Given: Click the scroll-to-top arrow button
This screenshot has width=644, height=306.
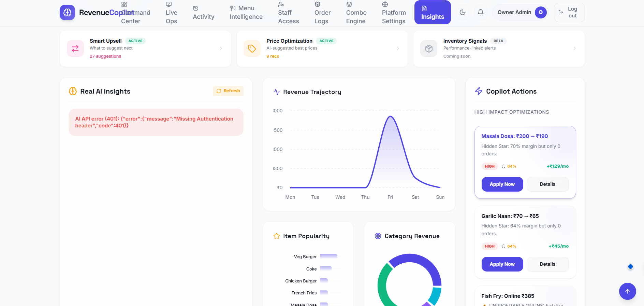Looking at the screenshot, I should coord(628,291).
